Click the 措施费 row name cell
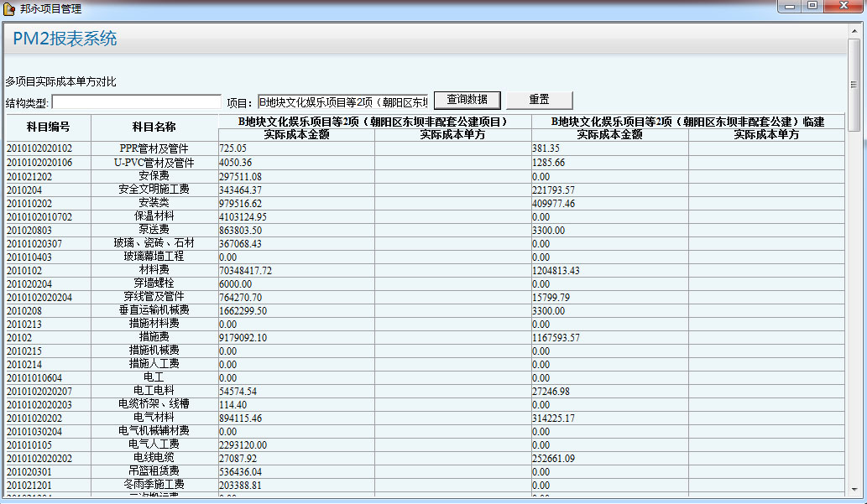Viewport: 867px width, 504px height. (154, 337)
